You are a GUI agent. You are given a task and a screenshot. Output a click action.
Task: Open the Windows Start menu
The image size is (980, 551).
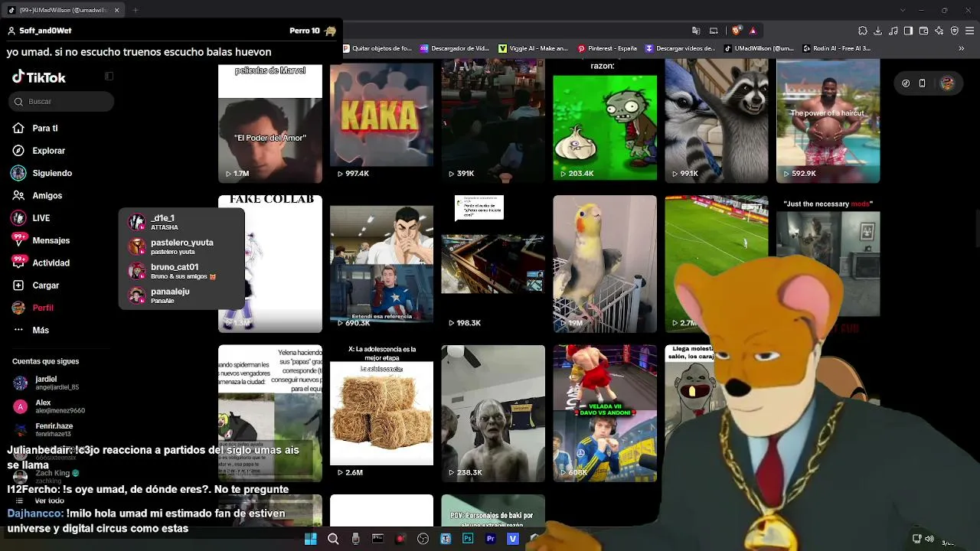point(310,539)
